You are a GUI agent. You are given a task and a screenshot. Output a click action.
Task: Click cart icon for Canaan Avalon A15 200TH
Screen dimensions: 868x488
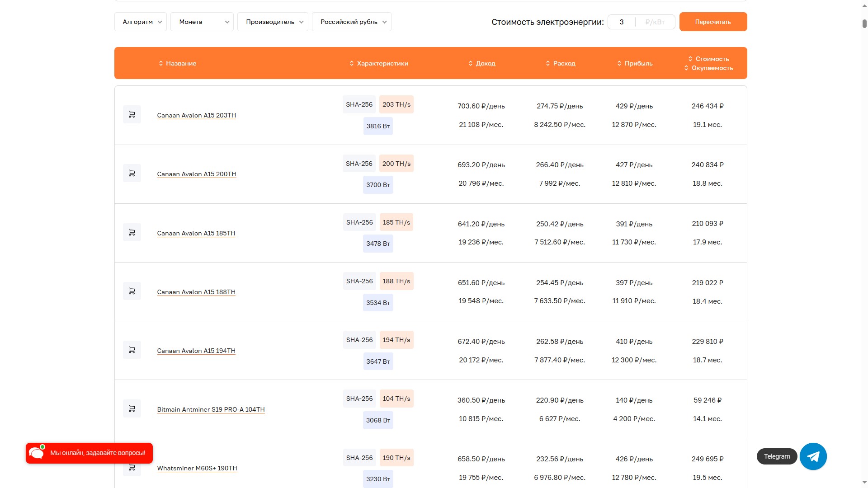coord(132,174)
